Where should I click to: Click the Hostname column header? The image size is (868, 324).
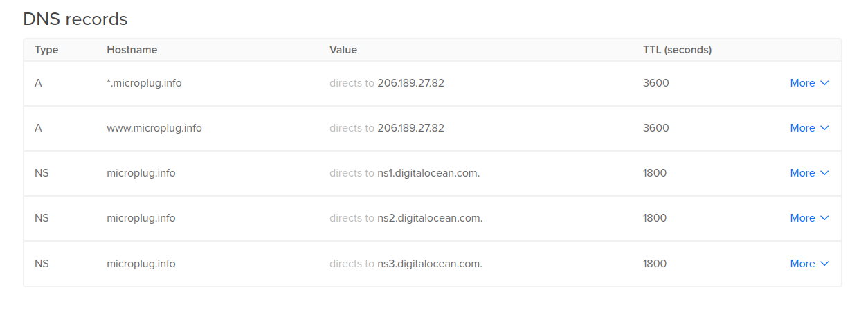point(132,50)
